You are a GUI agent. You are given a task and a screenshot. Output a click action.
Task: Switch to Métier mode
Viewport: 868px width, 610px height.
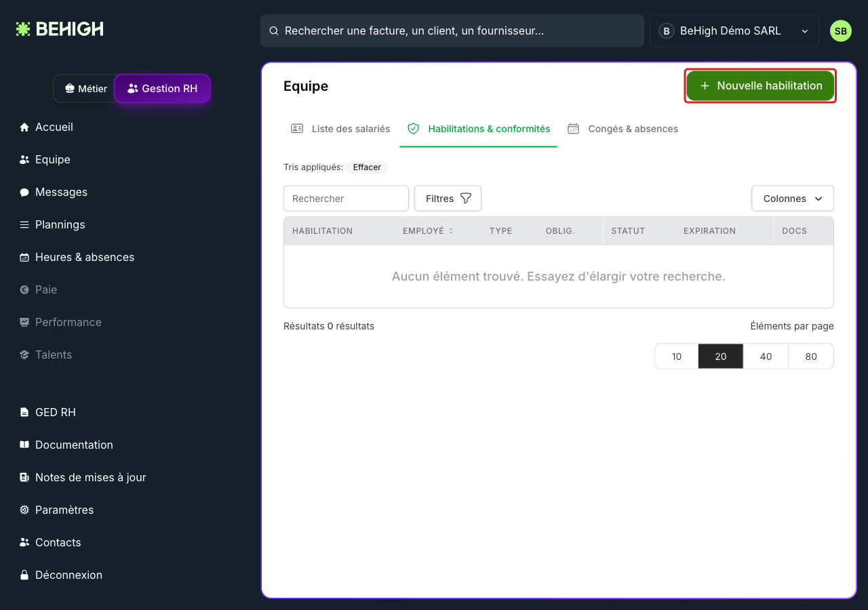[85, 89]
